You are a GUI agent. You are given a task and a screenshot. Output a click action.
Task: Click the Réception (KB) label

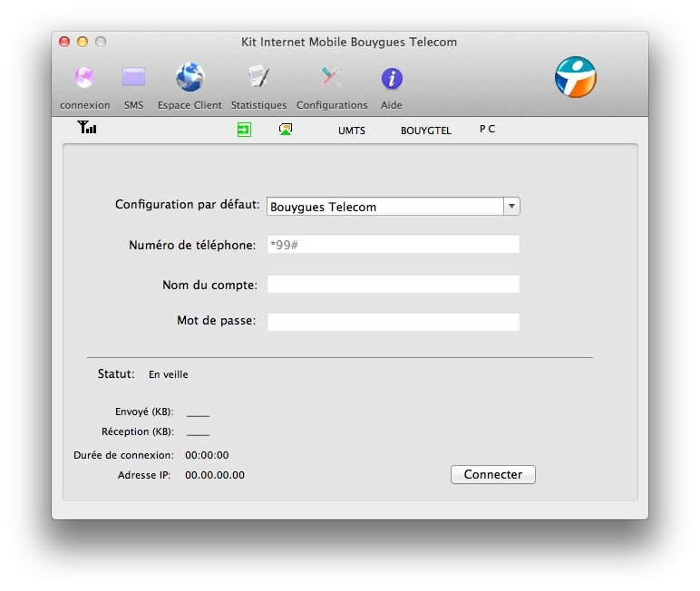tap(138, 431)
